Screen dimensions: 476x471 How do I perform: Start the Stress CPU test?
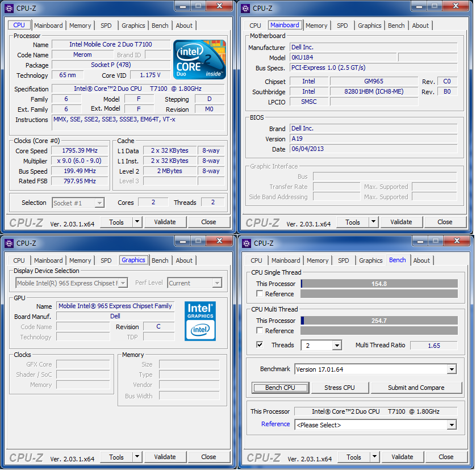[340, 388]
